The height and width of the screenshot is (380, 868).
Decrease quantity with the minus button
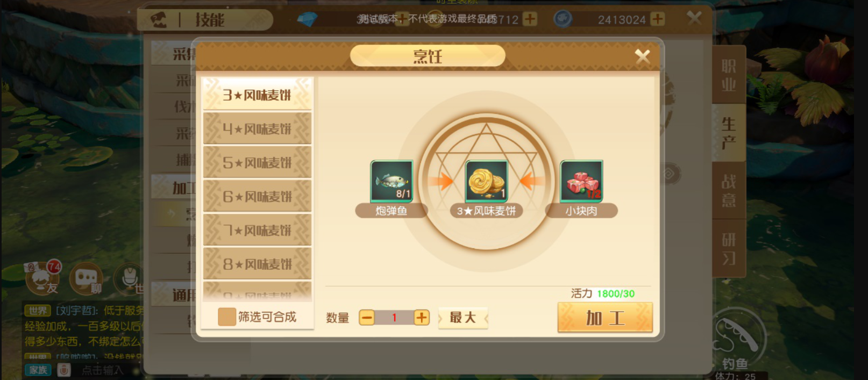tap(366, 318)
